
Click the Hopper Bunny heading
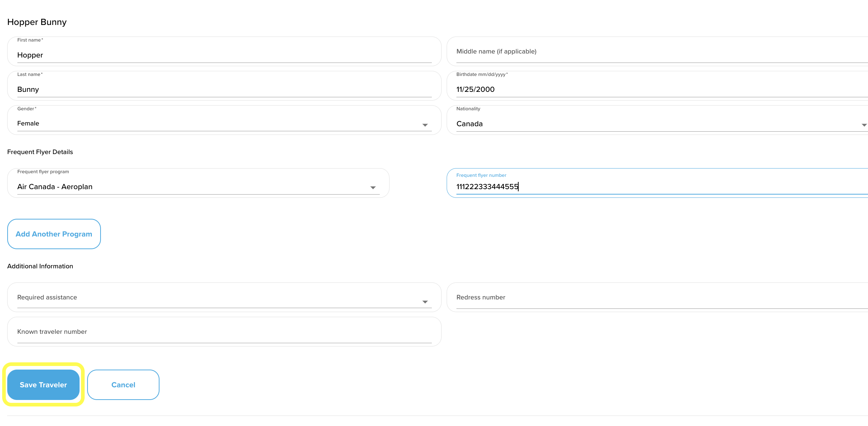(x=37, y=22)
